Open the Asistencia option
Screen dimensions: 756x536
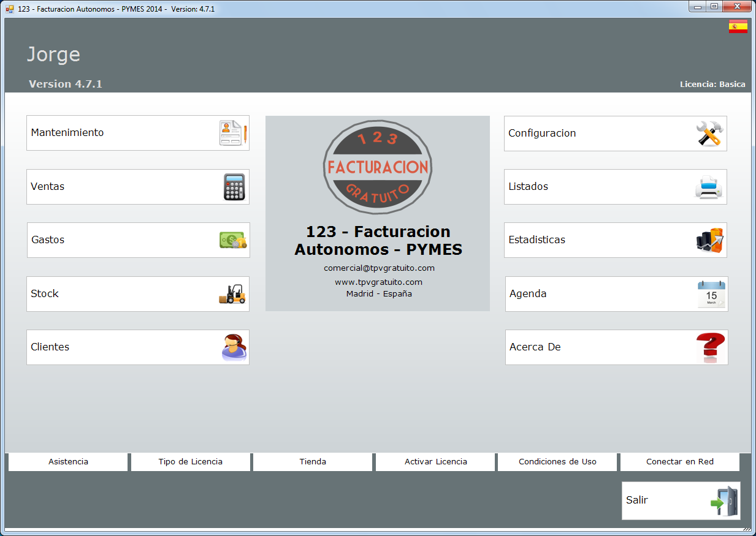(x=68, y=462)
